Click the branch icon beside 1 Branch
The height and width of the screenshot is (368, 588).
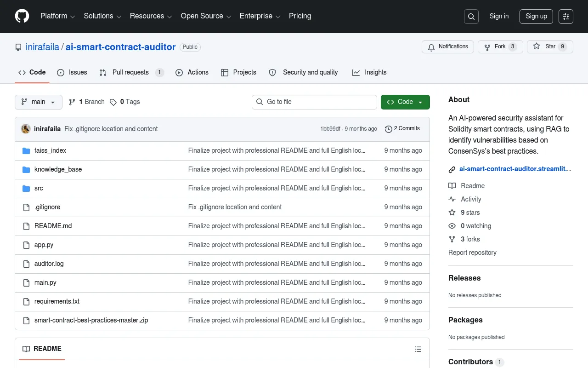click(x=72, y=102)
